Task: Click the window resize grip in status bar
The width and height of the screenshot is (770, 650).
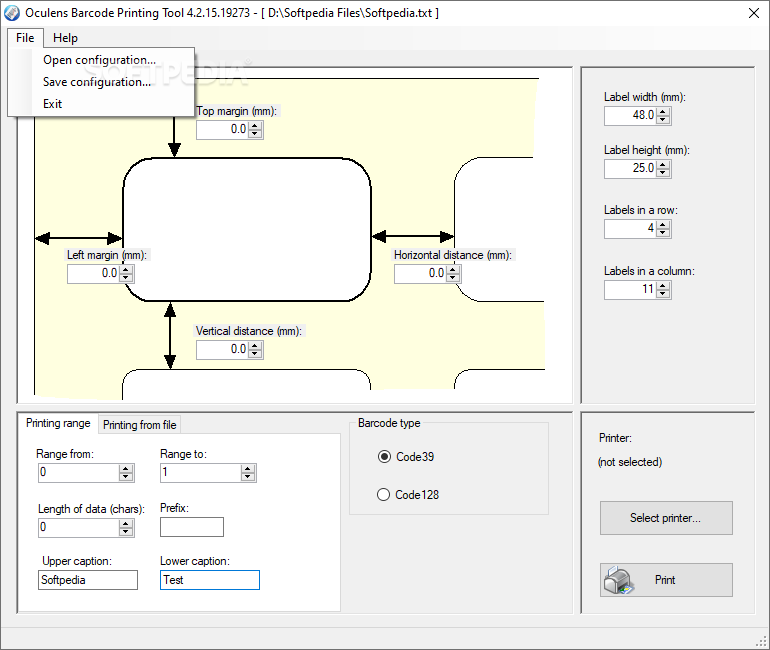Action: click(x=761, y=642)
